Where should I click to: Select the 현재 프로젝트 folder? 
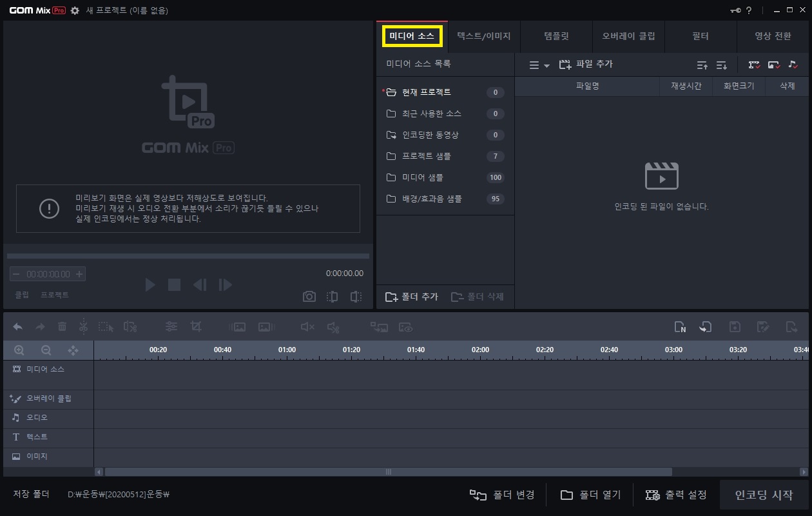pos(445,92)
